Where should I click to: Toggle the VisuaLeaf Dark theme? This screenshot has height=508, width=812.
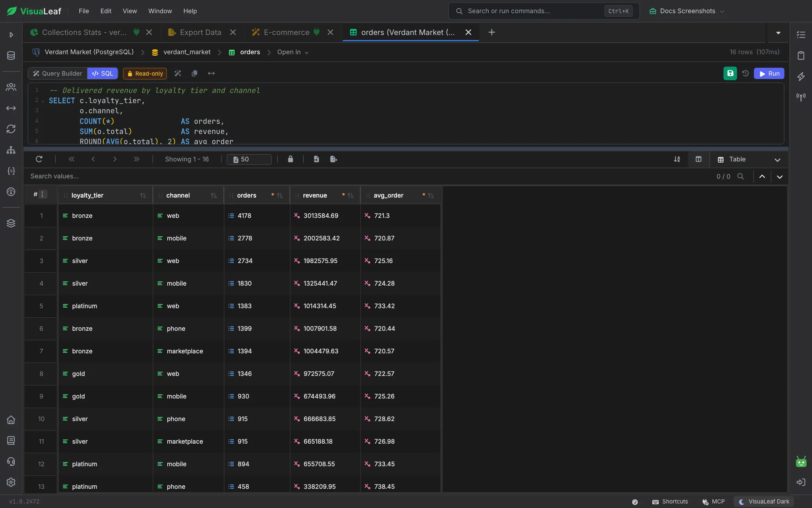[764, 502]
